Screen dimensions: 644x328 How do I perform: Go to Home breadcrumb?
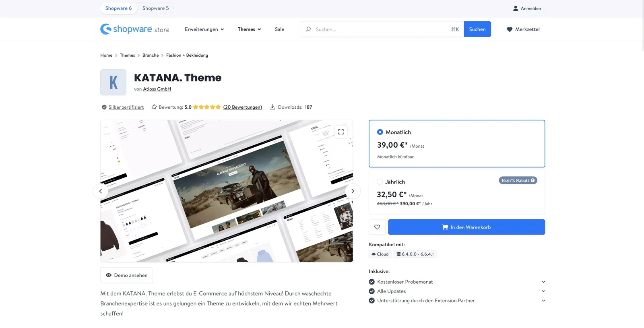point(106,55)
